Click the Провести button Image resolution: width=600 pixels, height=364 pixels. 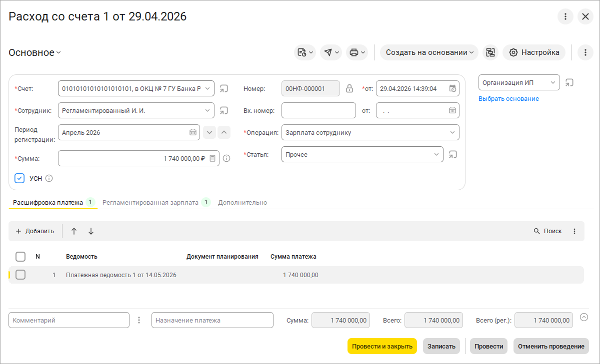pos(488,346)
